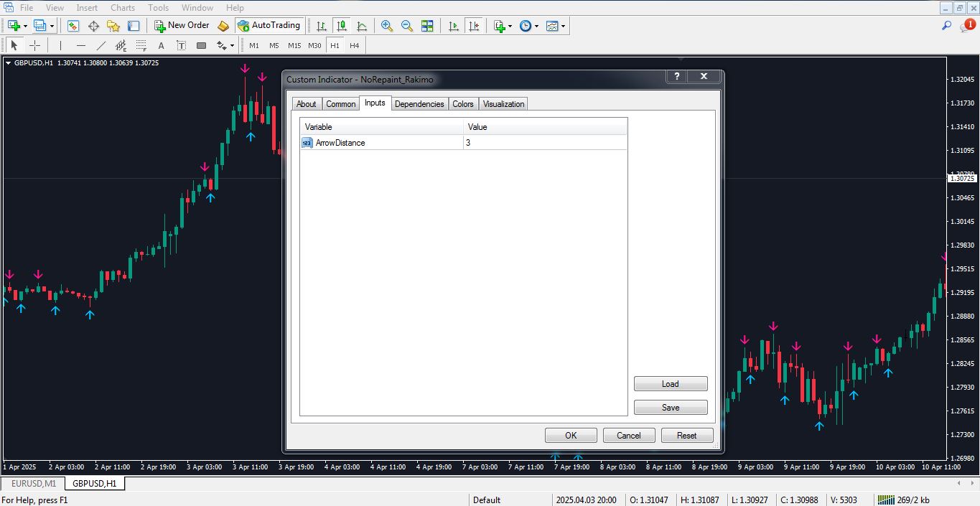This screenshot has height=506, width=980.
Task: Open the Charts menu
Action: coord(123,8)
